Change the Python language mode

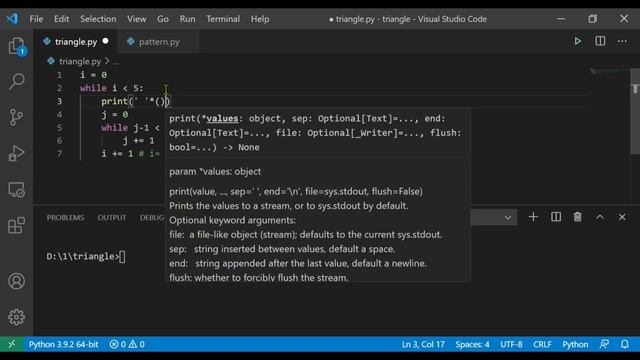[575, 344]
